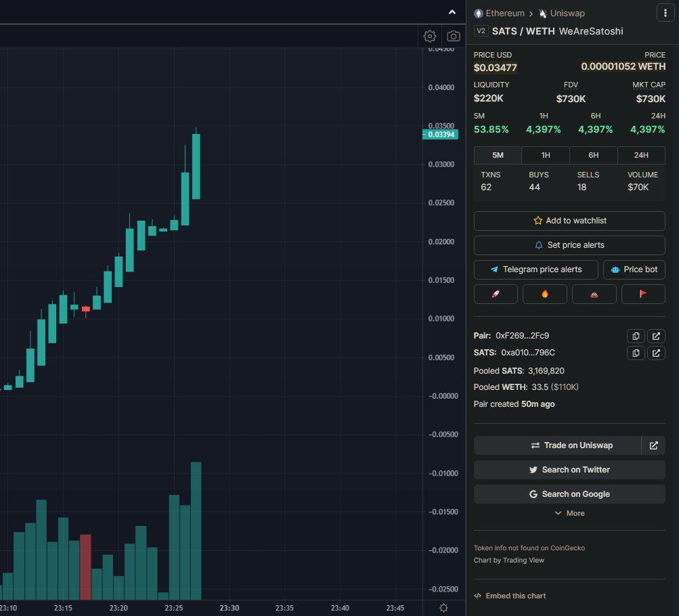This screenshot has width=679, height=616.
Task: Open SATS token address in explorer
Action: tap(656, 353)
